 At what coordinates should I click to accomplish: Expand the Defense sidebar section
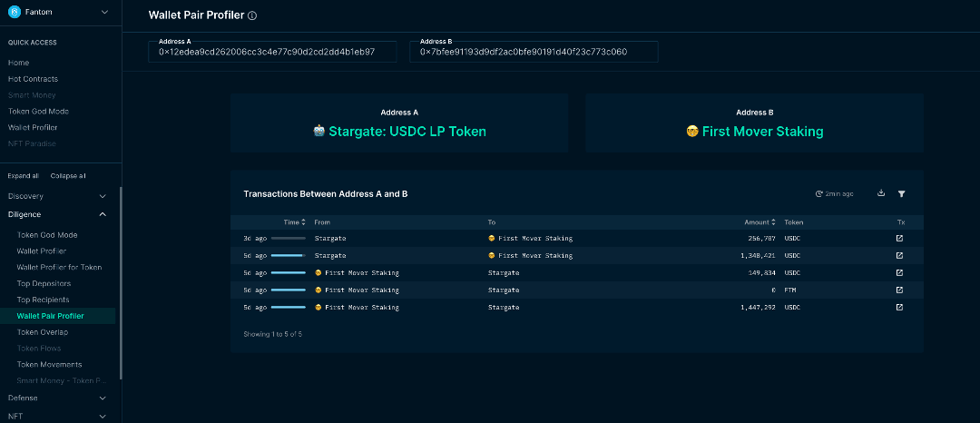click(102, 398)
